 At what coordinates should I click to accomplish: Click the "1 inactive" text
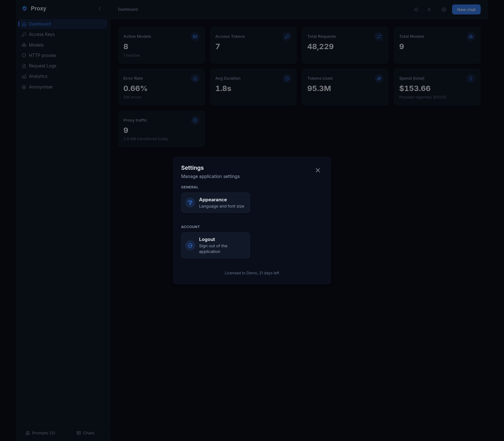point(132,55)
